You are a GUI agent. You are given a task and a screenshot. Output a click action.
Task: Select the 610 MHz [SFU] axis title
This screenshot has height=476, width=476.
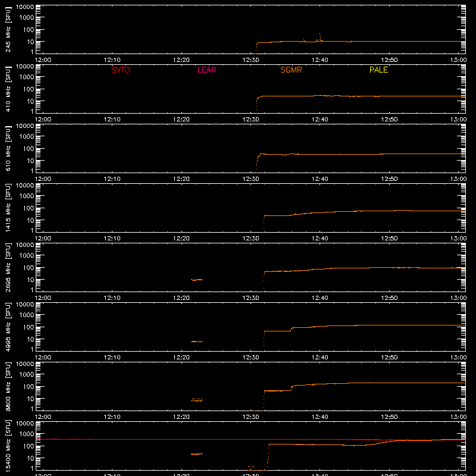pyautogui.click(x=8, y=149)
